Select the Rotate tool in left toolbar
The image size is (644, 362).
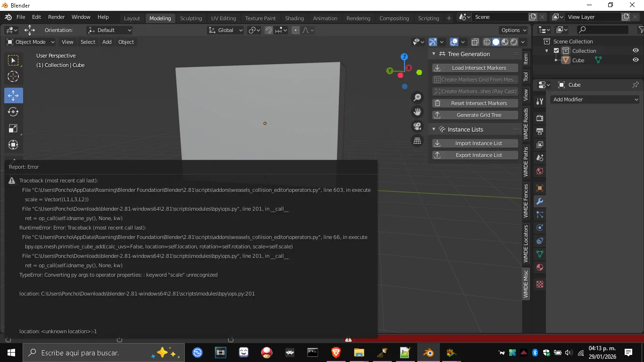pyautogui.click(x=13, y=112)
